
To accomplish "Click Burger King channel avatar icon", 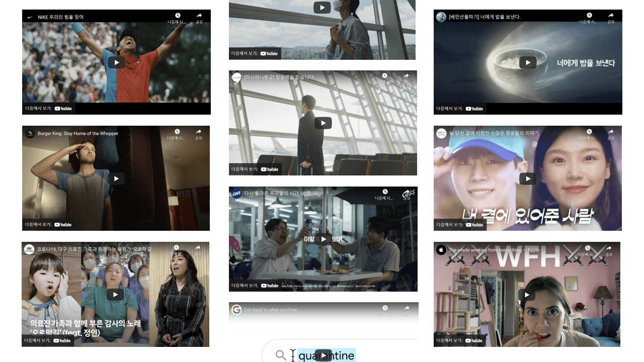I will pyautogui.click(x=30, y=134).
